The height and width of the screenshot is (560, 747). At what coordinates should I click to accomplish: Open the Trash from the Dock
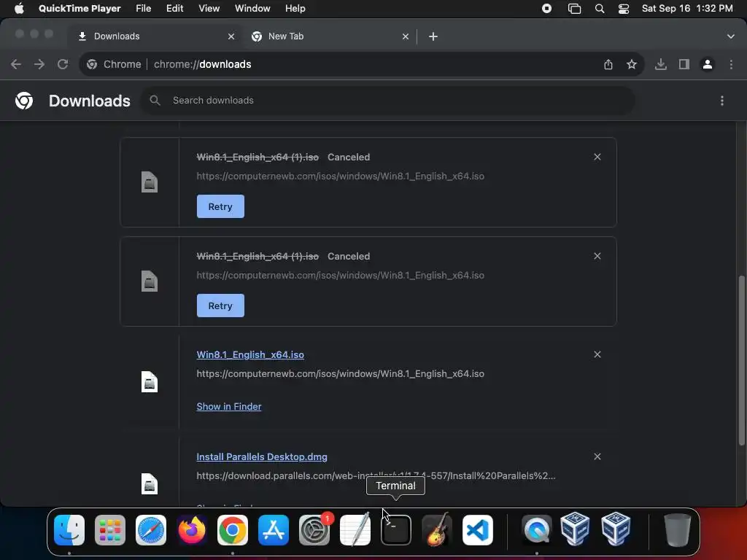pos(677,530)
